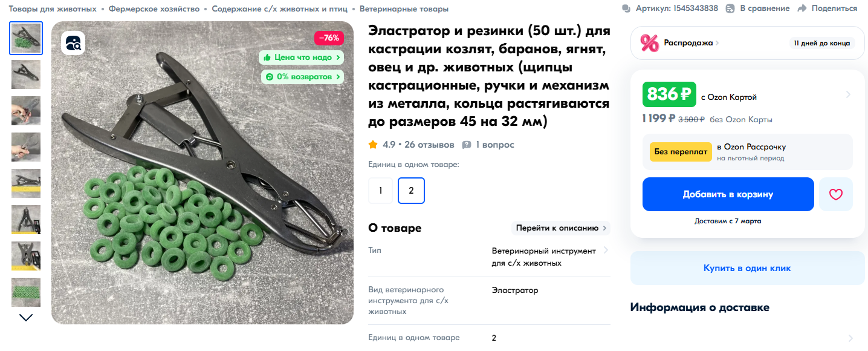Screen dimensions: 868x351
Task: Select quantity option 1 units
Action: (x=381, y=191)
